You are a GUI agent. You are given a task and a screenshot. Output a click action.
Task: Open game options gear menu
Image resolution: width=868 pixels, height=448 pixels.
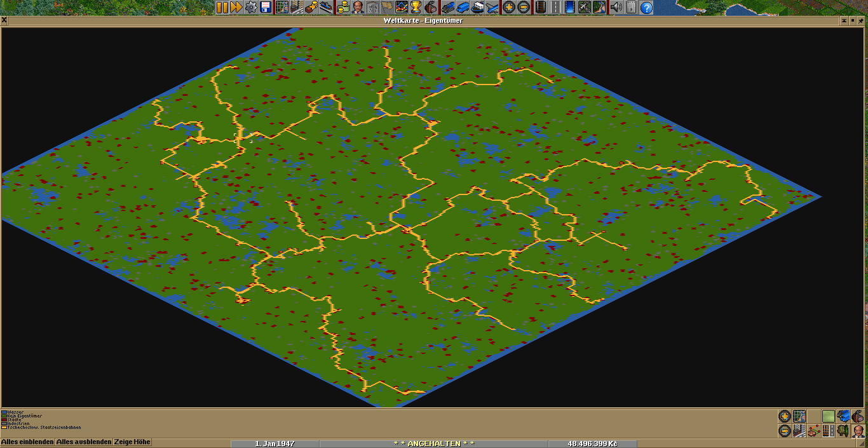pyautogui.click(x=251, y=8)
